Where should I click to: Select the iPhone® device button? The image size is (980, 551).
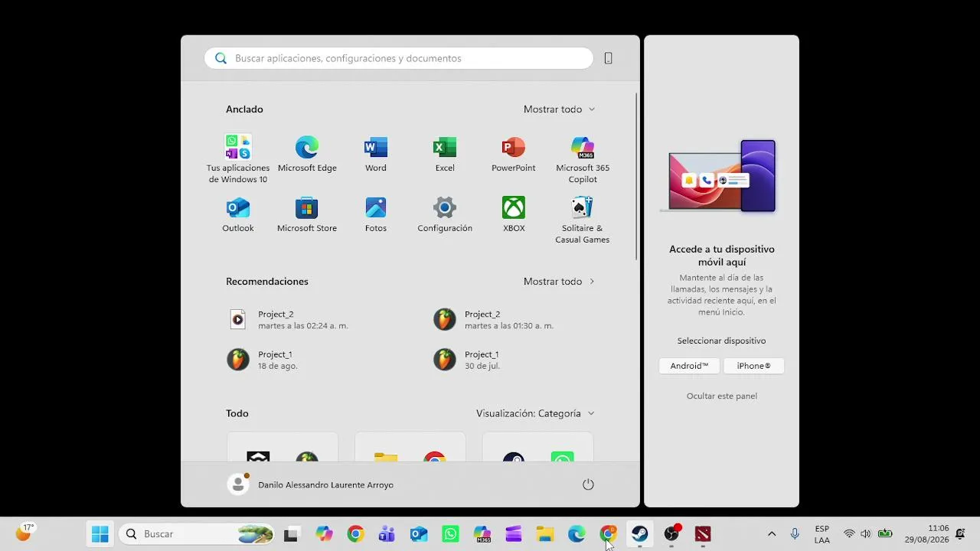pyautogui.click(x=753, y=366)
